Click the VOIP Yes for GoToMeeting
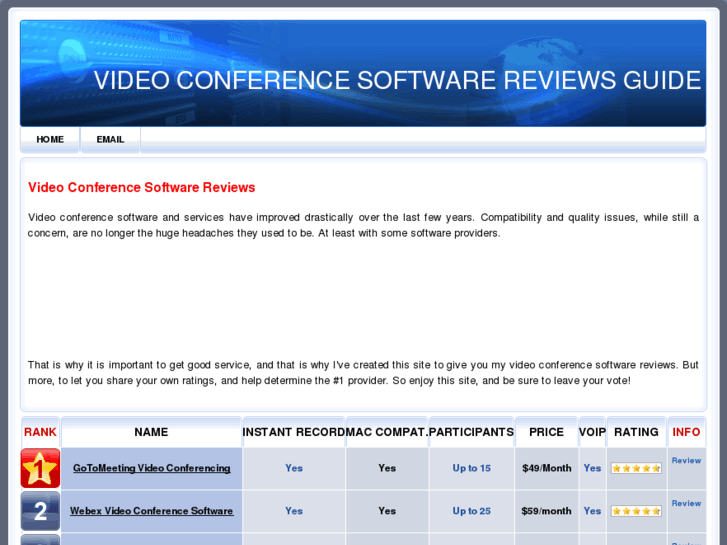727x545 pixels. click(x=592, y=468)
